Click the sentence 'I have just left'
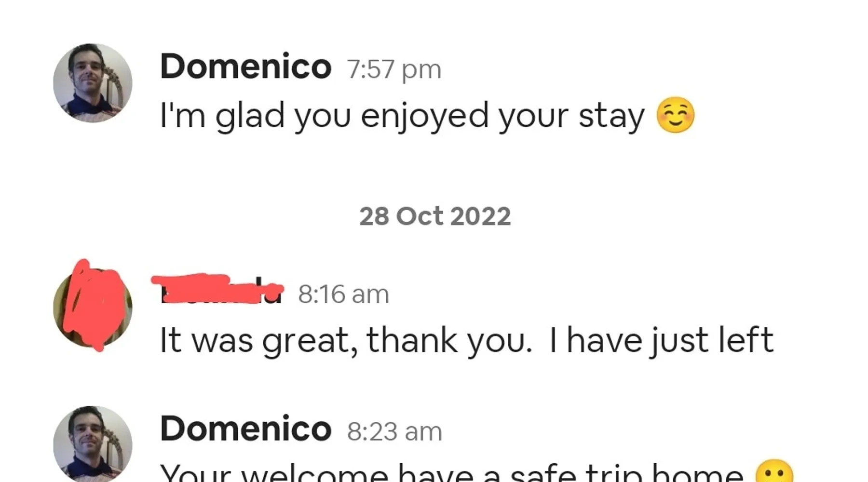 (661, 341)
